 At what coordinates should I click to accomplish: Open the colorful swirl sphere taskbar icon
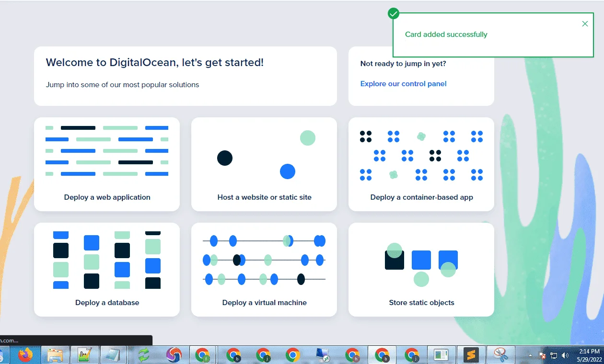point(174,355)
